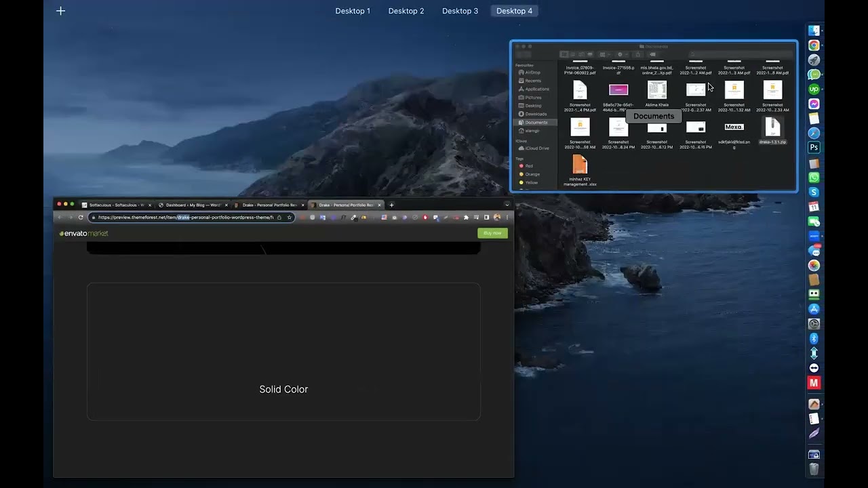Open Calendar from the Dock
This screenshot has height=488, width=868.
click(814, 207)
